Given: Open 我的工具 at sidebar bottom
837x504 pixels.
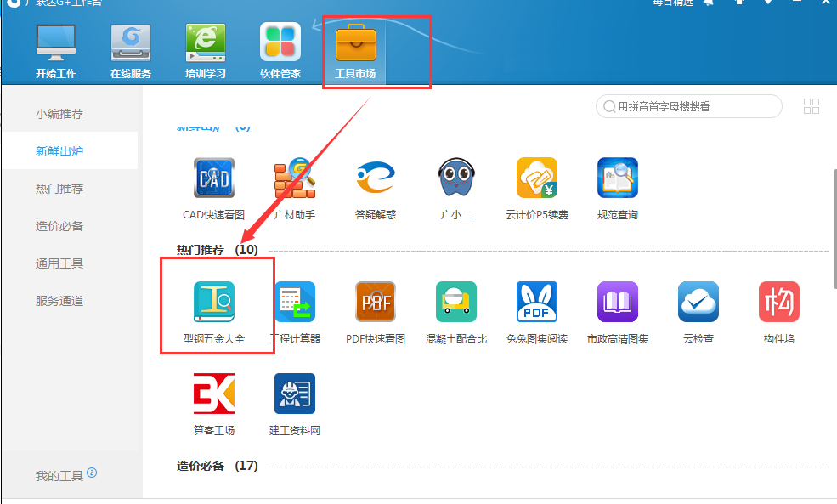Looking at the screenshot, I should 59,476.
